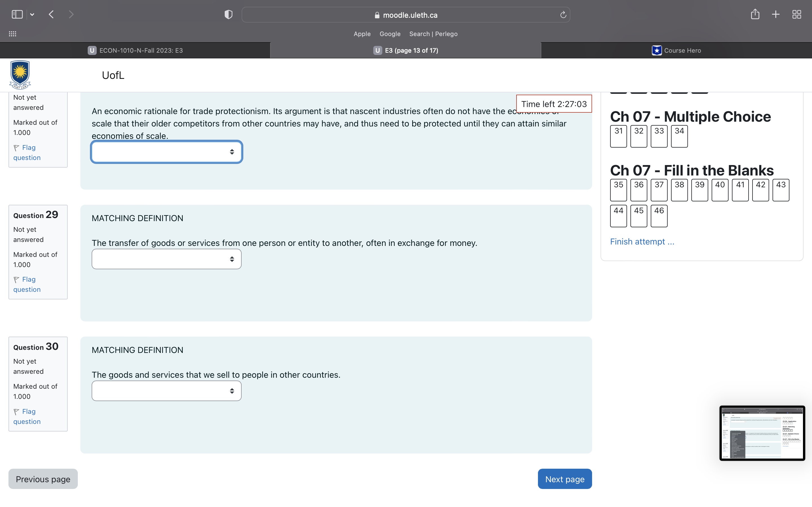Open the answer dropdown for Question 29
This screenshot has width=812, height=507.
166,259
